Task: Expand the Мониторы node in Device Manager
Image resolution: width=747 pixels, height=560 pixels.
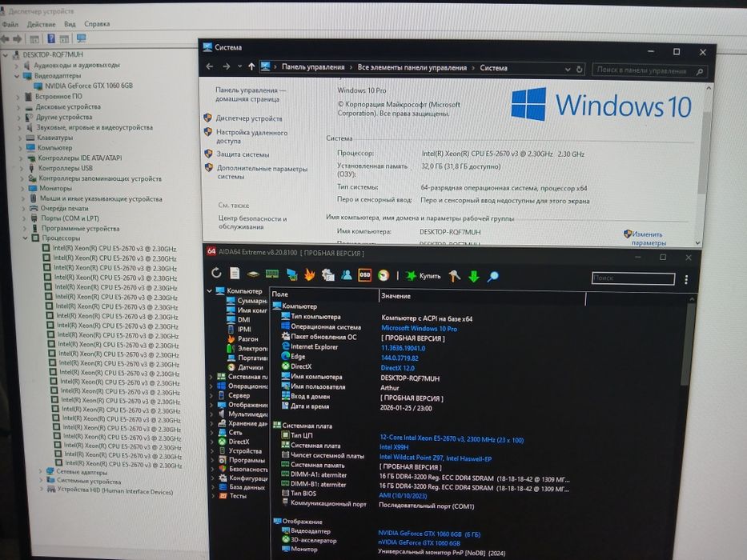Action: click(x=22, y=188)
